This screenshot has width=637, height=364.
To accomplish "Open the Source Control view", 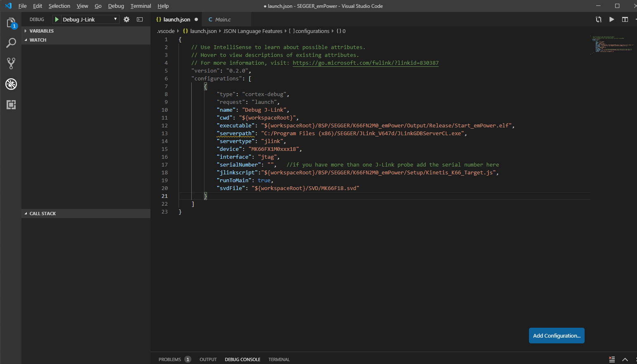I will [x=11, y=63].
